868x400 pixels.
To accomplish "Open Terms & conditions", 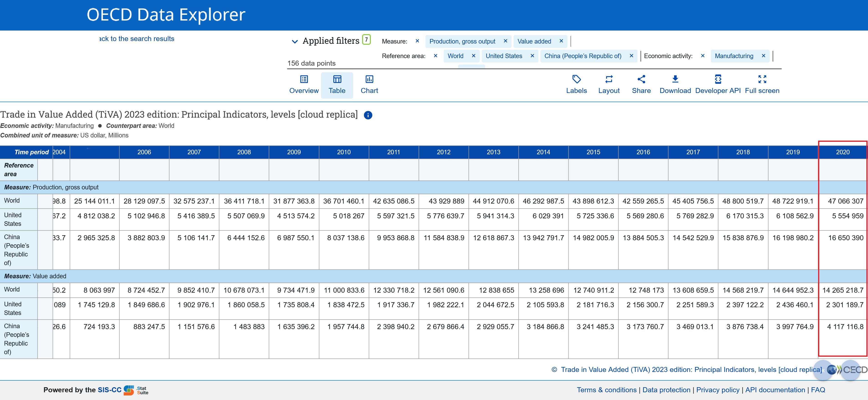I will pyautogui.click(x=607, y=390).
